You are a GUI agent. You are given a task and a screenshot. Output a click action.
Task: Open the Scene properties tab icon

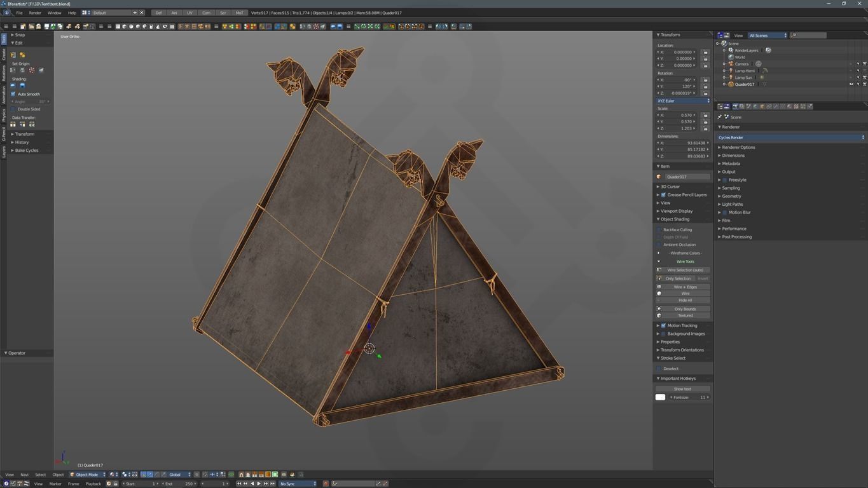pos(749,106)
